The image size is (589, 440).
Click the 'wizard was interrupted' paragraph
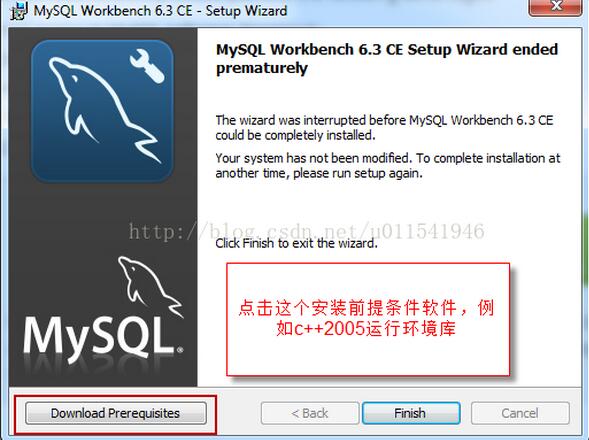click(384, 127)
